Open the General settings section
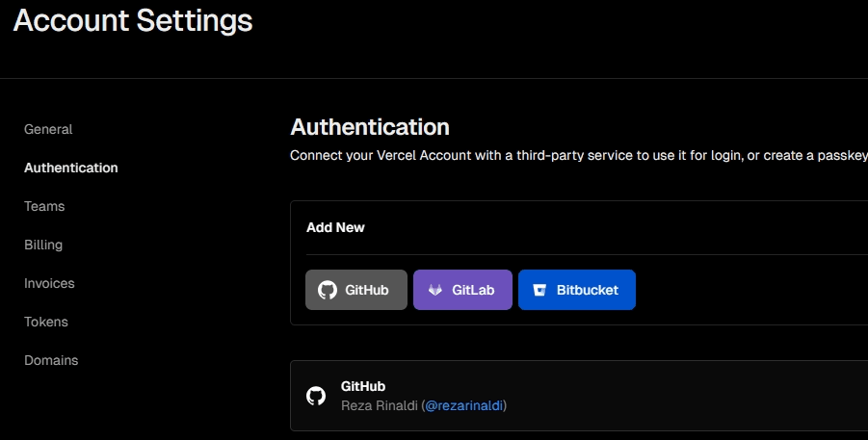 tap(48, 129)
